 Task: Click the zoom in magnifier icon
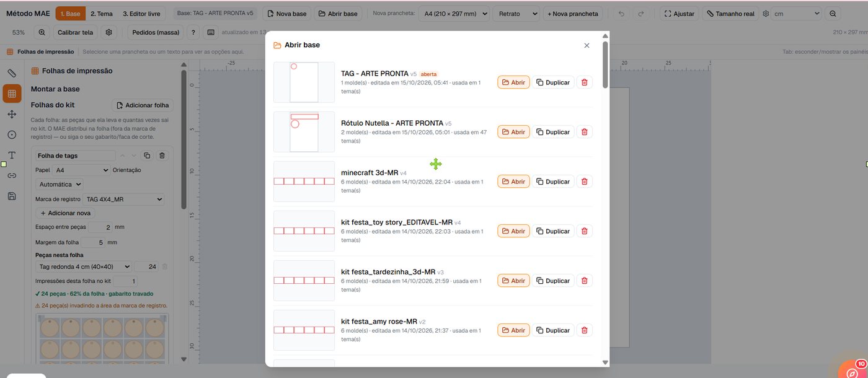42,32
